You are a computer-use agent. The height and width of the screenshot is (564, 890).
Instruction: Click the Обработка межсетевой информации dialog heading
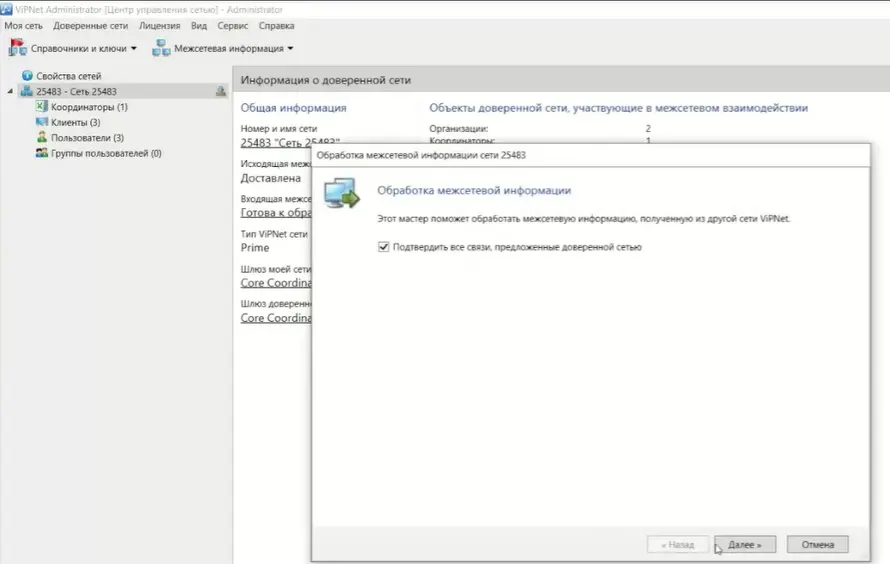pos(474,190)
